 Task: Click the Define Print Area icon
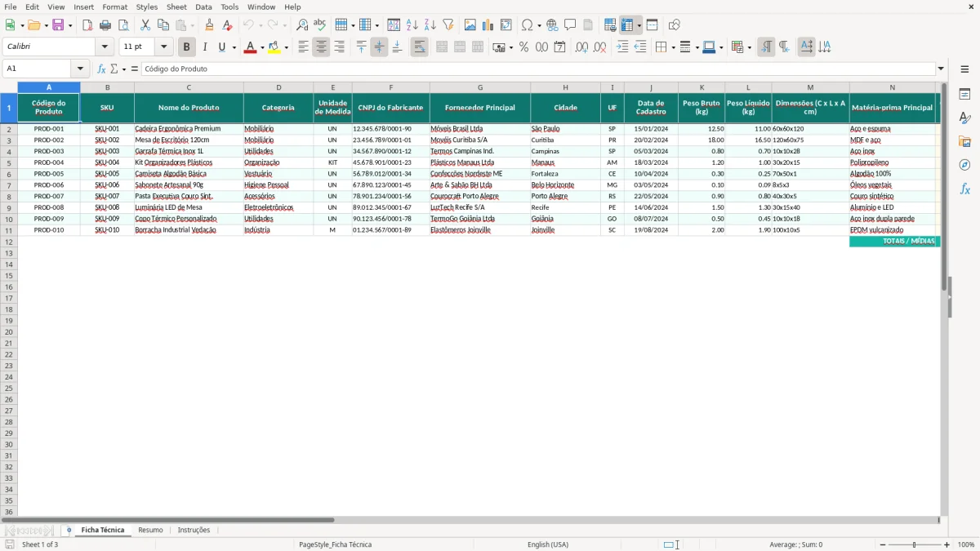click(x=610, y=25)
